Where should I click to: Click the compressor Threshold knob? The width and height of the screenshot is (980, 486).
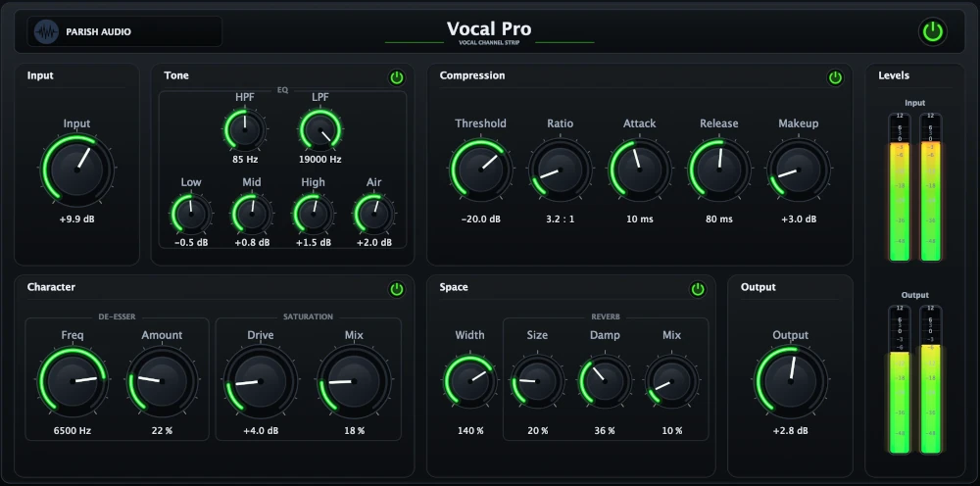pos(480,170)
